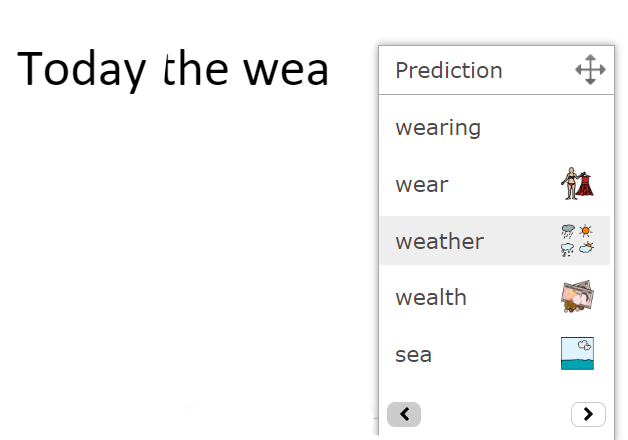The height and width of the screenshot is (440, 628).
Task: Click the clothing symbol beside 'wear'
Action: 577,184
